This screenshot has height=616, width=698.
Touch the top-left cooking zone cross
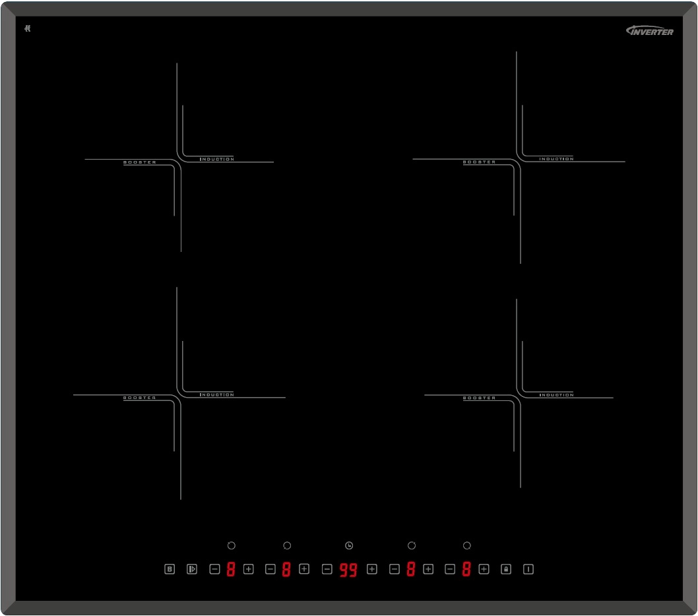pyautogui.click(x=178, y=160)
